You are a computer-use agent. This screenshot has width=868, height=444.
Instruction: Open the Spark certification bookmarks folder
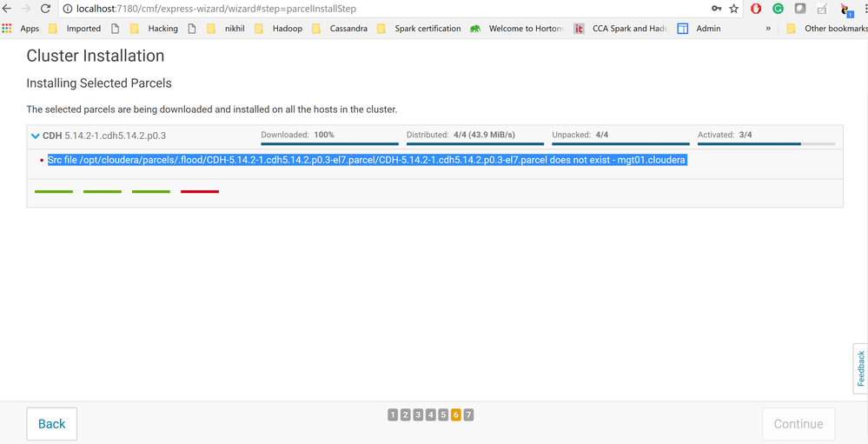coord(419,29)
